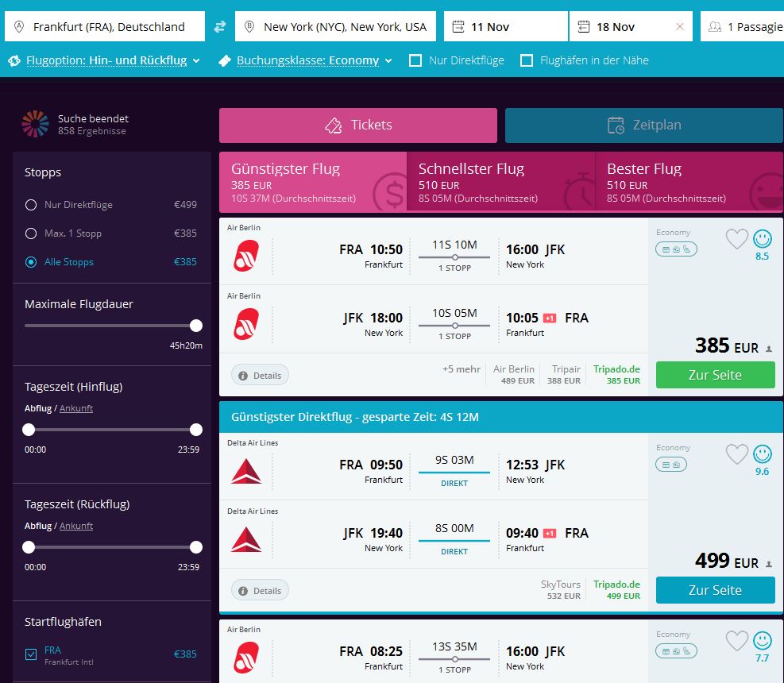Screen dimensions: 784x683
Task: Click the location pin in Frankfurt field
Action: coord(19,26)
